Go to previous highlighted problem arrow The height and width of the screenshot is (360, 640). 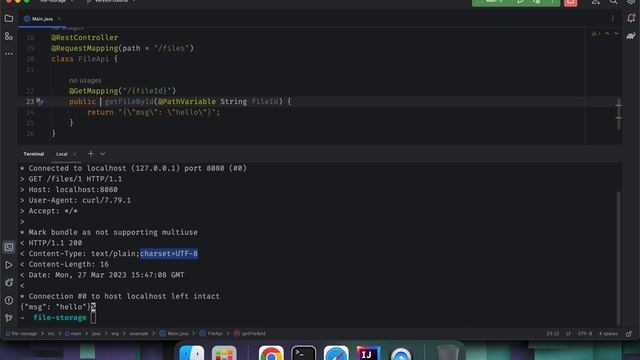(x=607, y=33)
